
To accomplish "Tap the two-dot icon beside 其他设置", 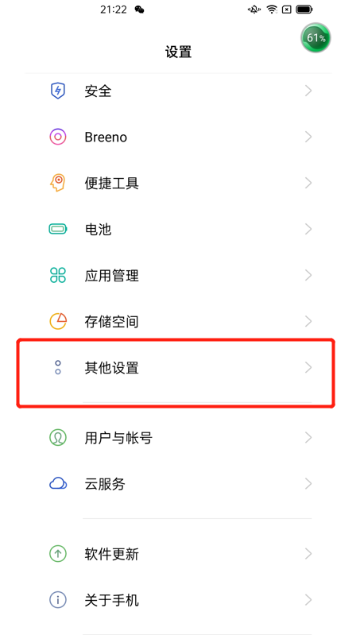I will [58, 367].
